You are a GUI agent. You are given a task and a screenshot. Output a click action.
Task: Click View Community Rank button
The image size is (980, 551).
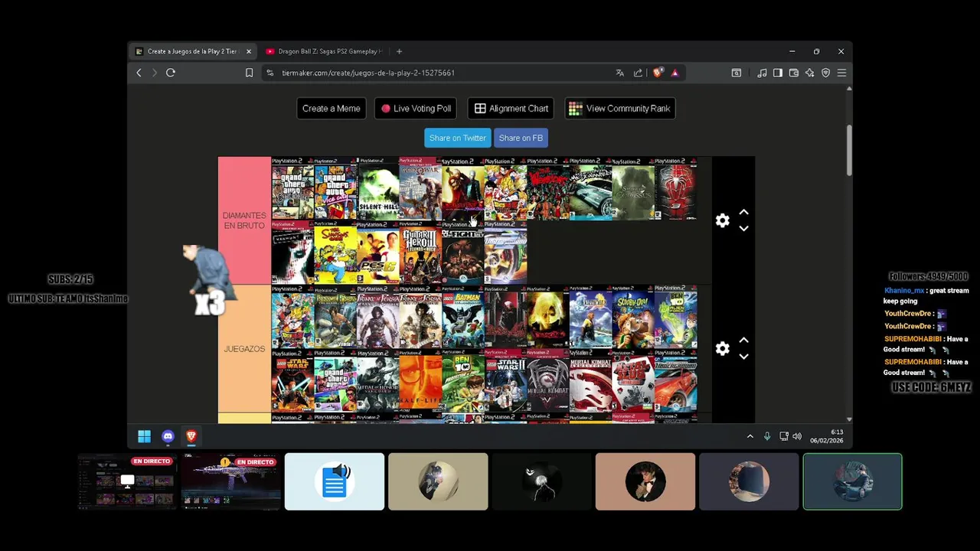point(620,109)
